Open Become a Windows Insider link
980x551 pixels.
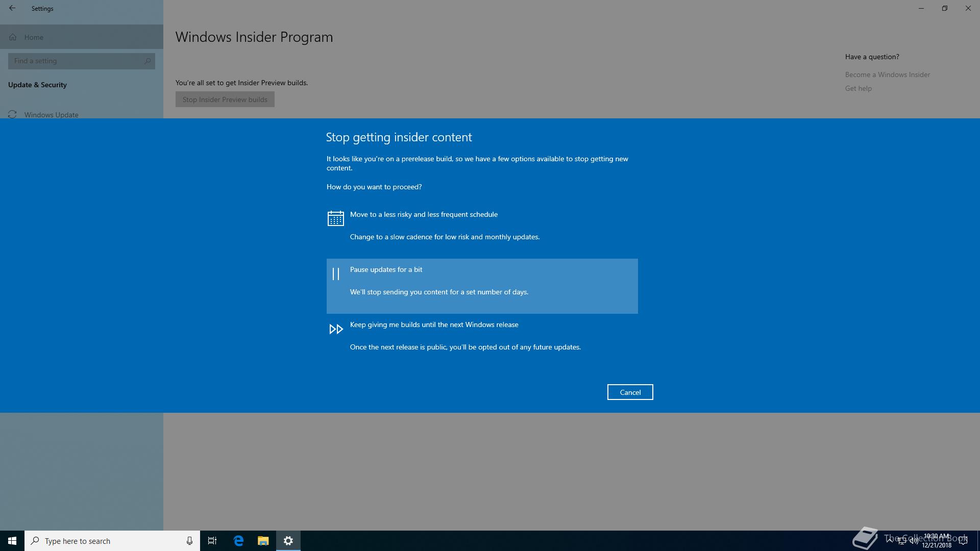coord(887,74)
